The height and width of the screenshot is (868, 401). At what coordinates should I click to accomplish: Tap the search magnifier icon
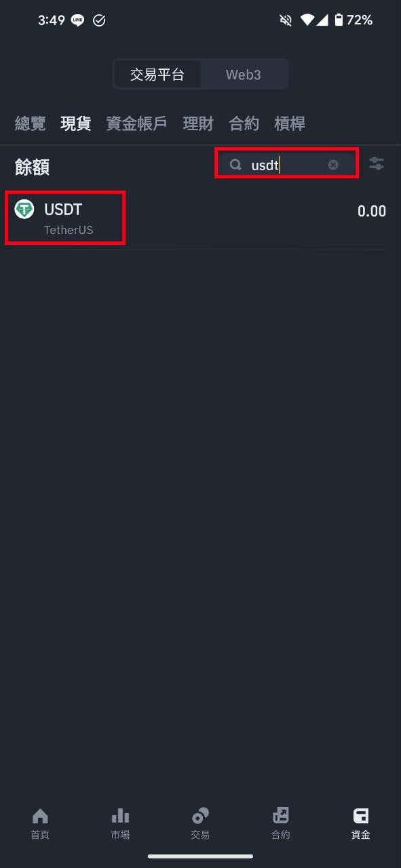point(235,165)
